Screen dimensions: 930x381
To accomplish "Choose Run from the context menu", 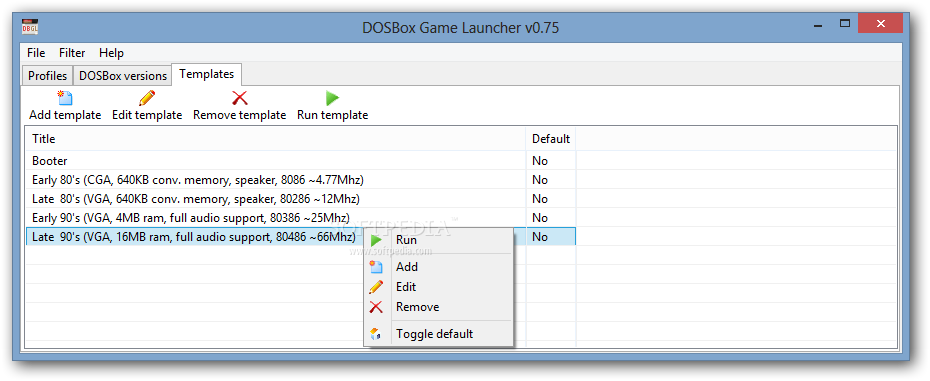I will [438, 240].
